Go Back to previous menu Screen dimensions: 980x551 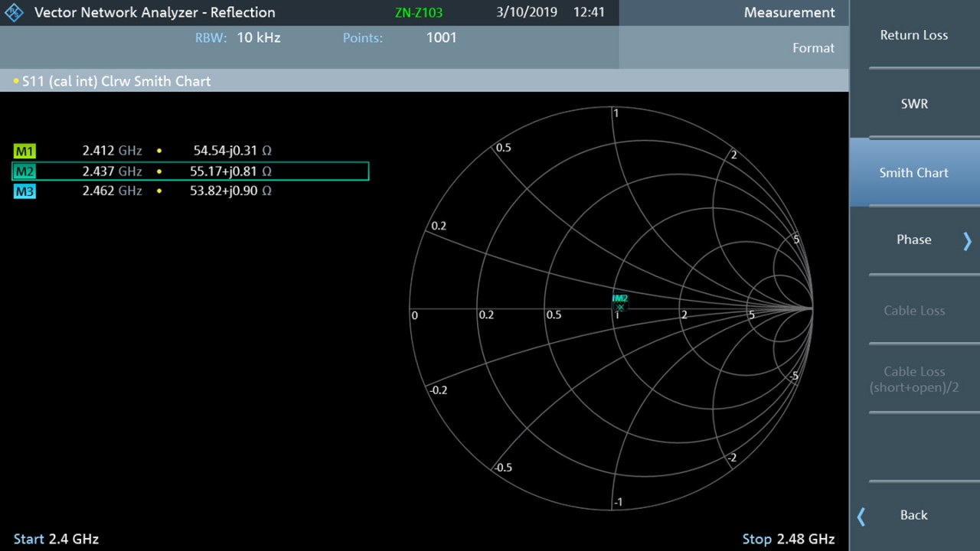click(914, 515)
